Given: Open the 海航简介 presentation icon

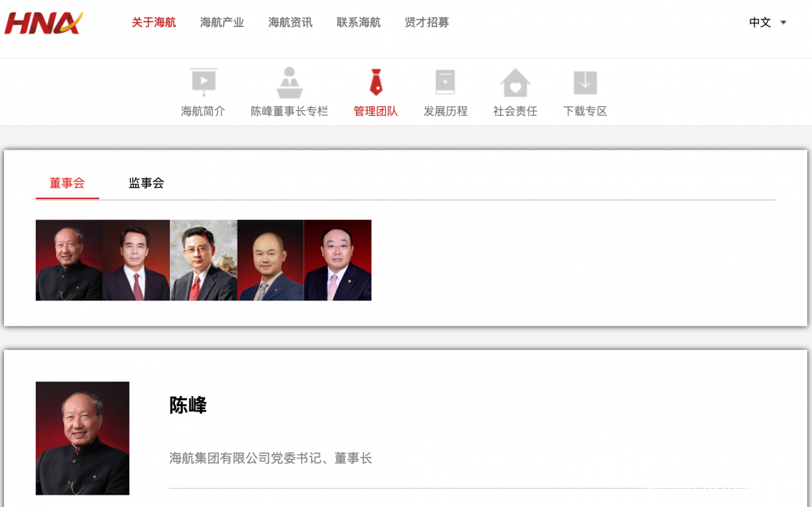Looking at the screenshot, I should pyautogui.click(x=203, y=83).
